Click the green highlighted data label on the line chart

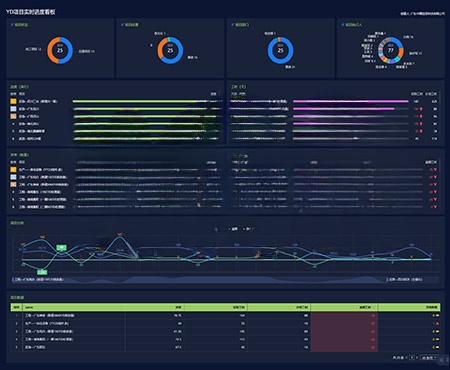click(62, 248)
